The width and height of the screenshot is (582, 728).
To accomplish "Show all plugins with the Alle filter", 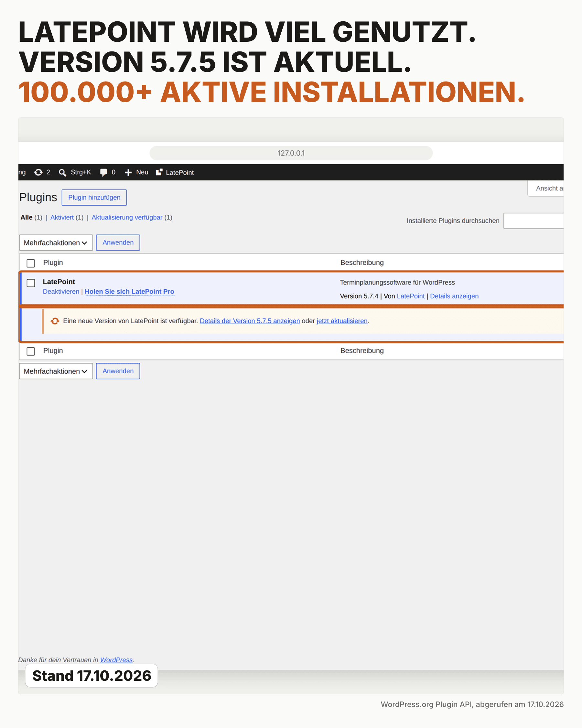I will click(x=26, y=217).
